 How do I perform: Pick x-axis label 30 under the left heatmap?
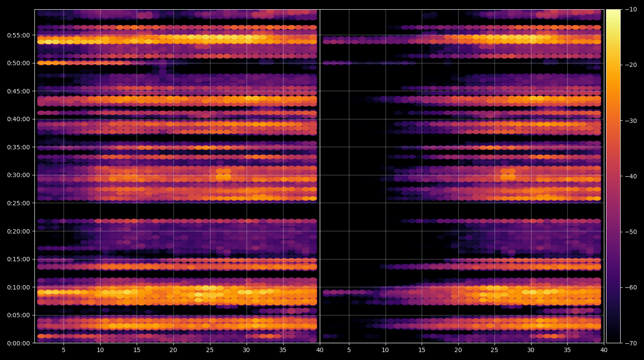click(x=246, y=350)
